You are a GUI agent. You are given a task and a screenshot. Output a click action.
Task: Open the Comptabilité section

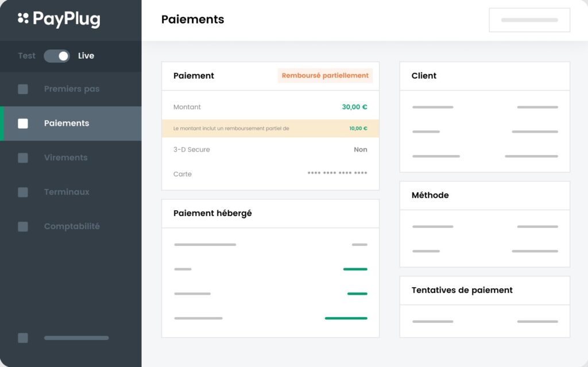click(x=72, y=227)
